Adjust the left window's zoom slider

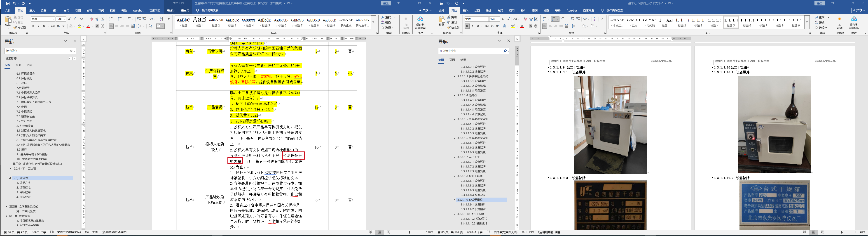coord(409,232)
